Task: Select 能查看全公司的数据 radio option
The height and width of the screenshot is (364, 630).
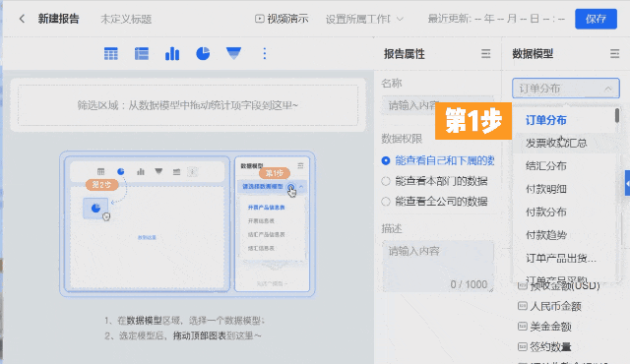Action: tap(434, 201)
